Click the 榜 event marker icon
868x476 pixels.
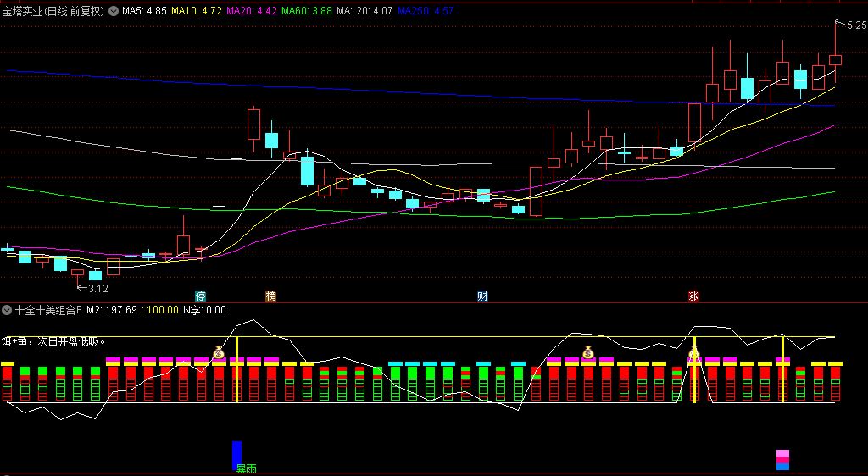[270, 296]
